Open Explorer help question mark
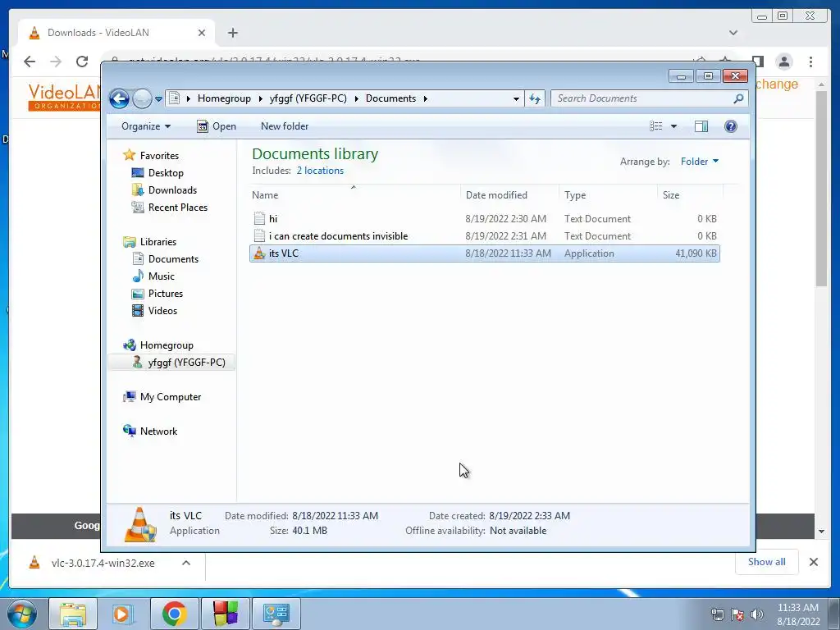The height and width of the screenshot is (630, 840). pos(730,126)
